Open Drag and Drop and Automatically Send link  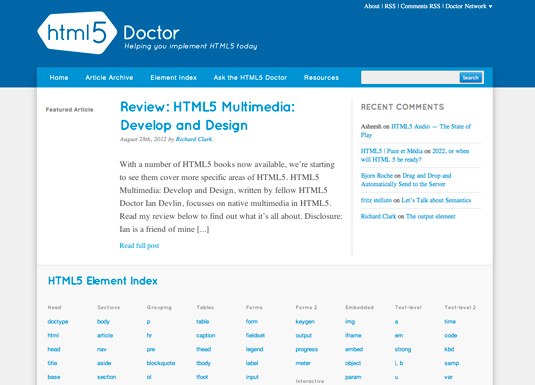[406, 180]
